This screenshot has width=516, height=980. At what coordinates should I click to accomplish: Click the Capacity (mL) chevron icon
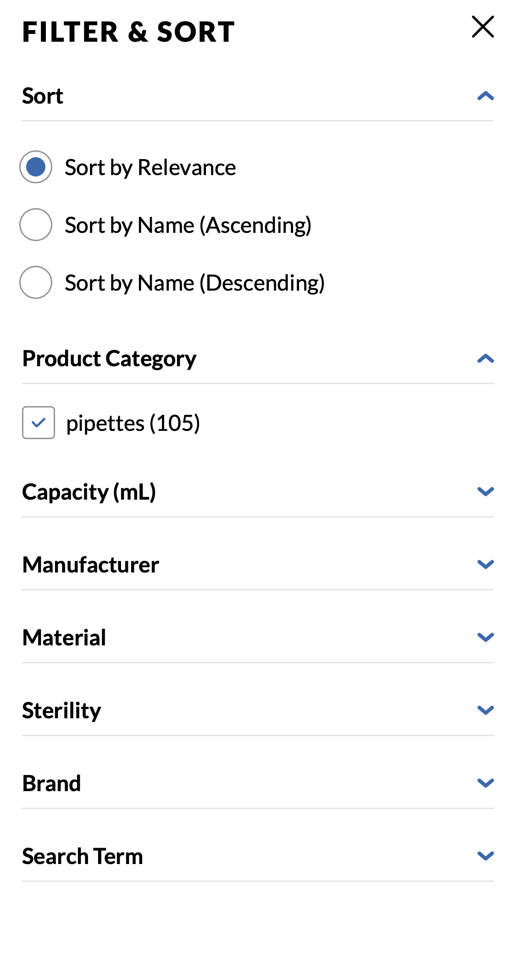point(486,491)
